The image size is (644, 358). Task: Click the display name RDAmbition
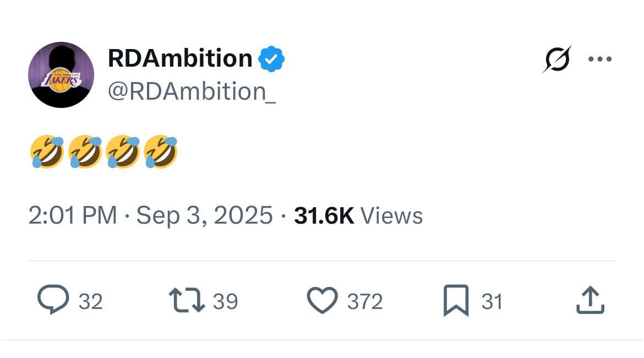[179, 58]
